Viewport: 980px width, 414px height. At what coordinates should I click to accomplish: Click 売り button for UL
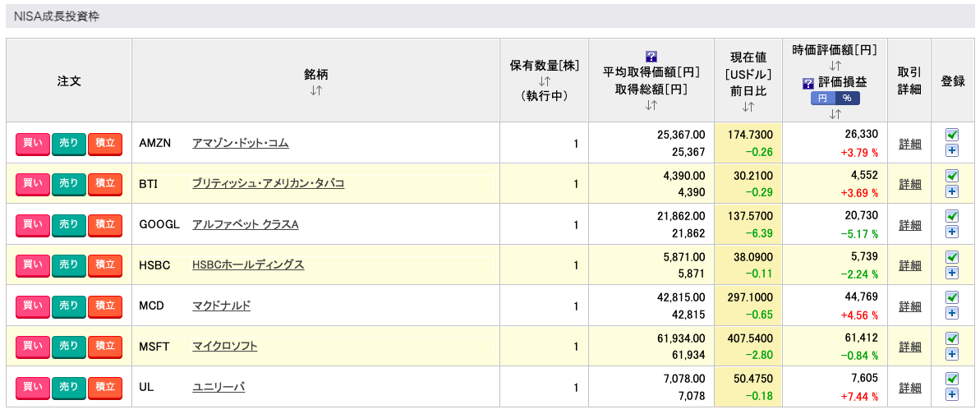(x=69, y=387)
